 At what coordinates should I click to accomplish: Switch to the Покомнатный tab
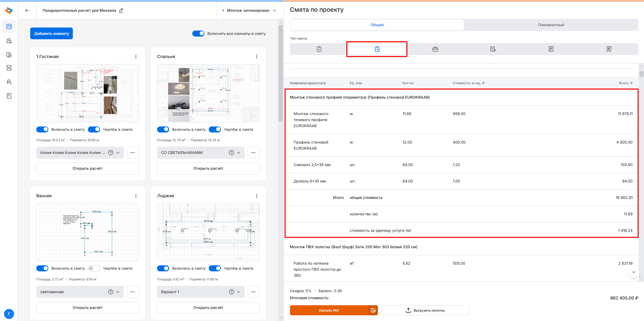click(551, 25)
